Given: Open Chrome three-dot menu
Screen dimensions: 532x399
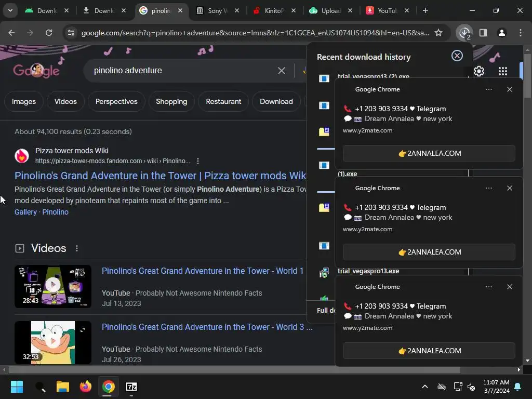Looking at the screenshot, I should 521,33.
